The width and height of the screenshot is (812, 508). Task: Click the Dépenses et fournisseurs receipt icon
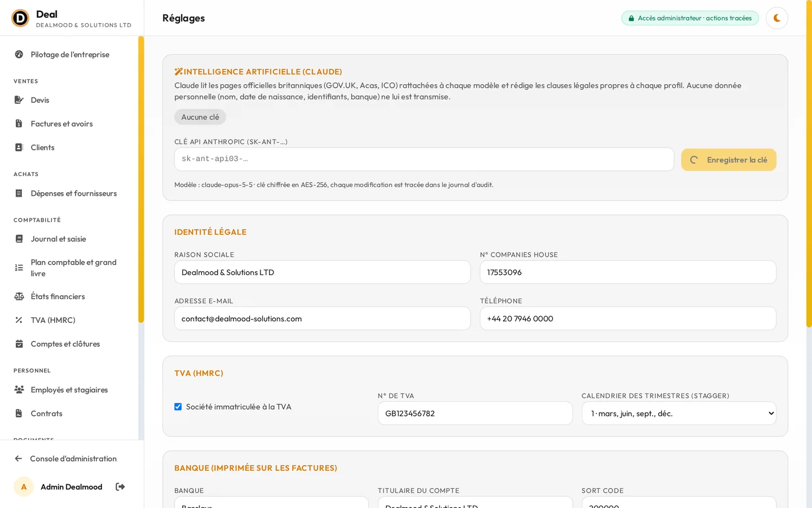(x=19, y=193)
